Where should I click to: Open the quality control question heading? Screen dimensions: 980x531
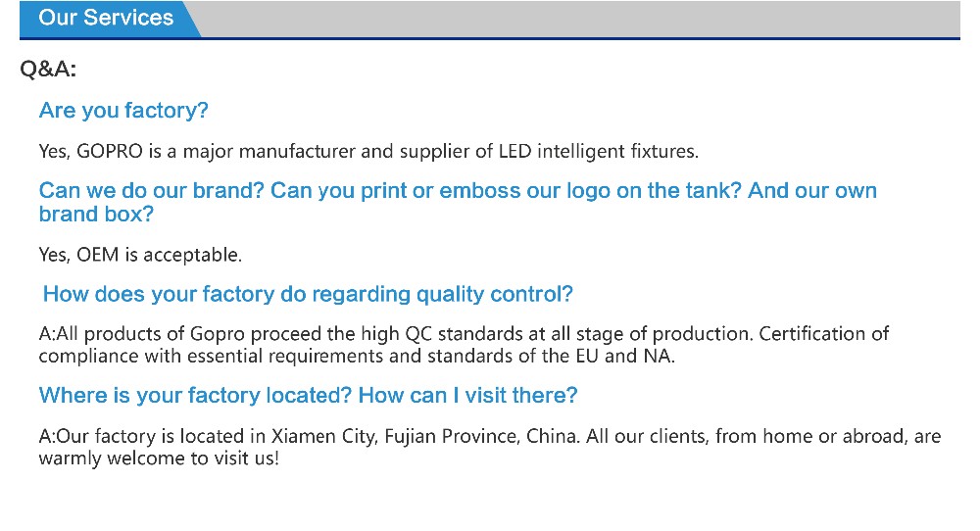pos(308,294)
